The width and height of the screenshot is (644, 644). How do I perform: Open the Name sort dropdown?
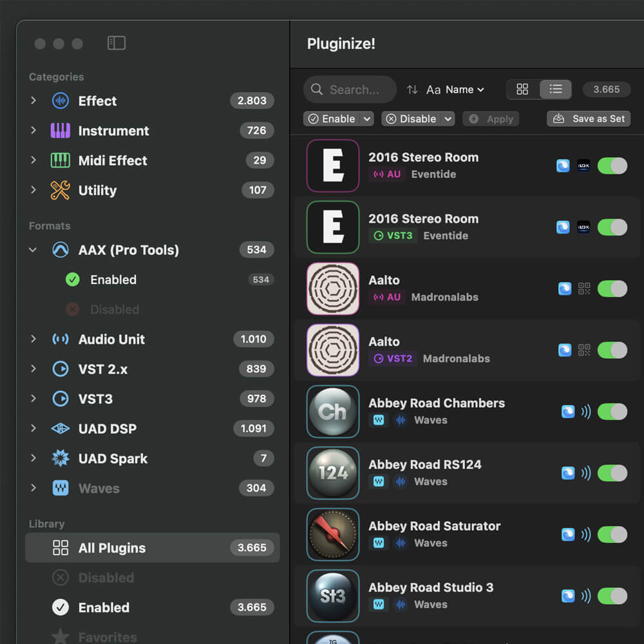455,90
